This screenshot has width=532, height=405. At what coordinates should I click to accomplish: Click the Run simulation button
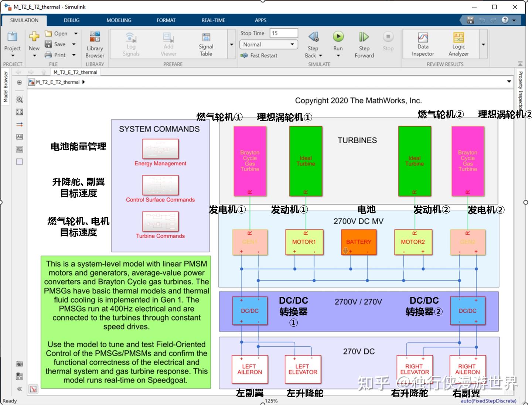click(338, 36)
